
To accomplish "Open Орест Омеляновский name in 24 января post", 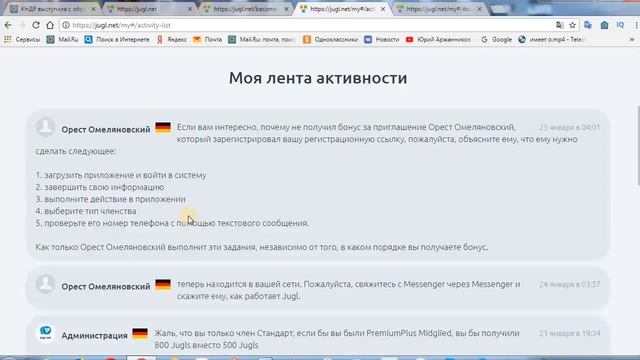I will point(106,287).
